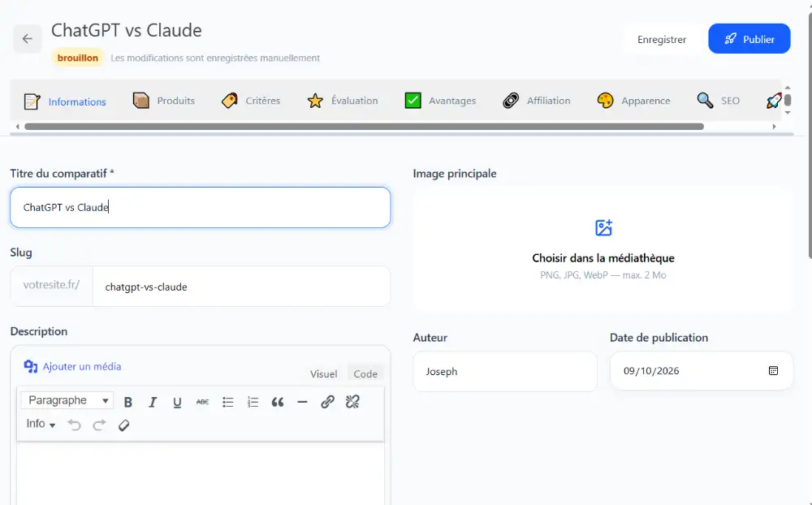Open the Apparence tab
This screenshot has height=505, width=812.
point(633,101)
